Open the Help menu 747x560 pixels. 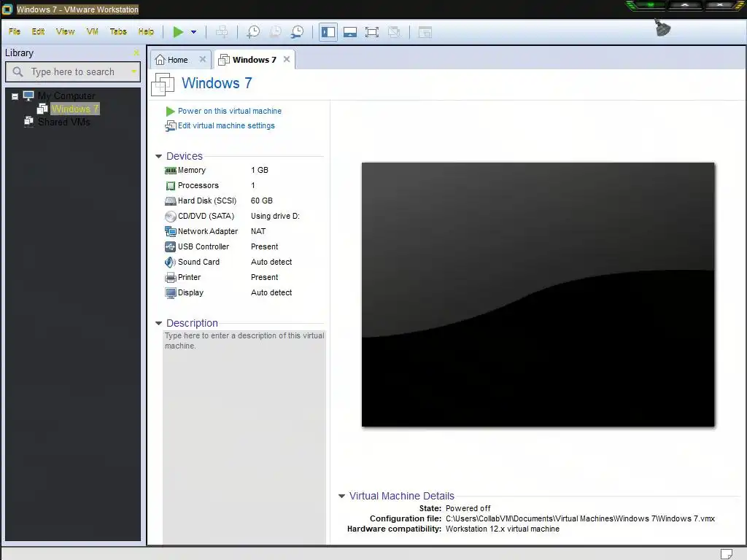tap(146, 31)
